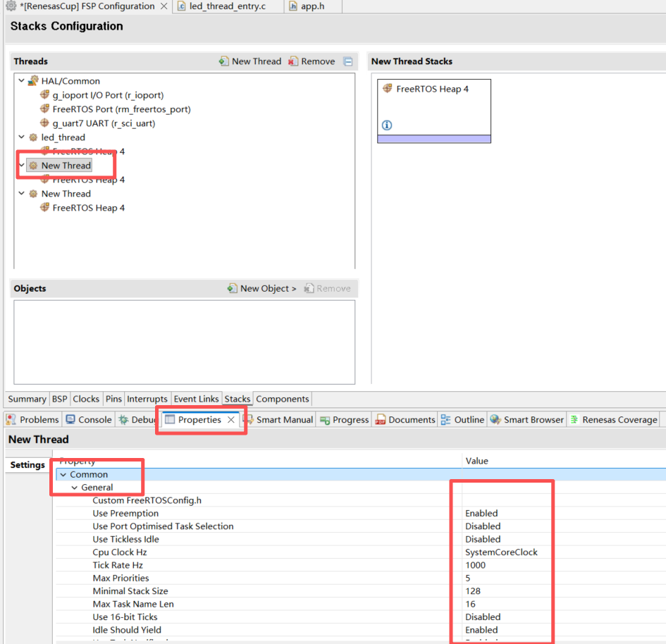Click the g_ioport I/O Port module icon
This screenshot has width=666, height=644.
[44, 94]
